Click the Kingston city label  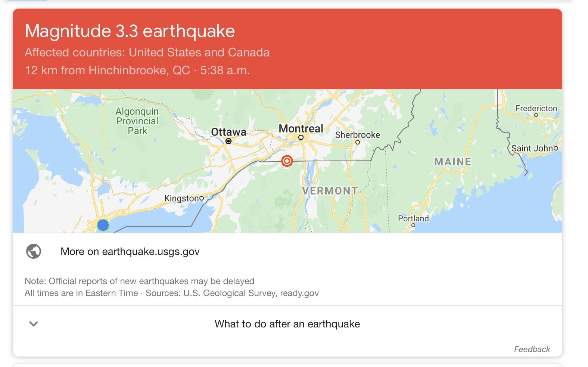click(x=182, y=198)
